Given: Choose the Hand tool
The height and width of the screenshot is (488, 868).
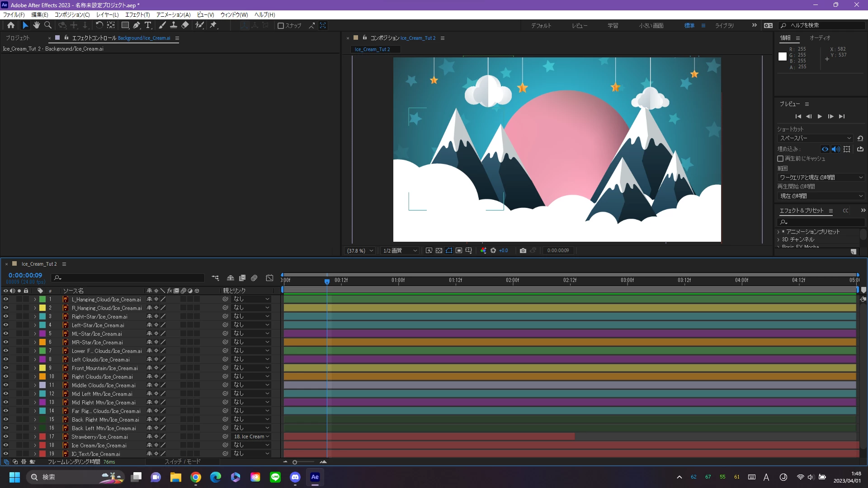Looking at the screenshot, I should (x=37, y=25).
